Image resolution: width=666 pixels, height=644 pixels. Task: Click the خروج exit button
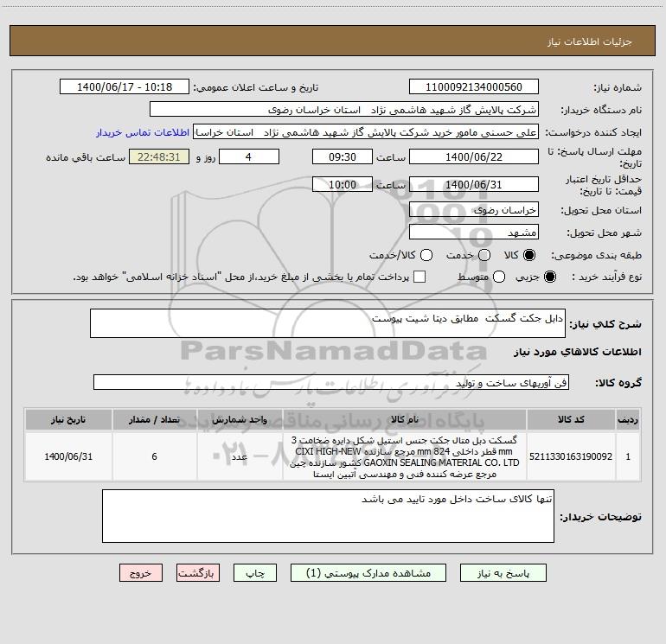141,573
